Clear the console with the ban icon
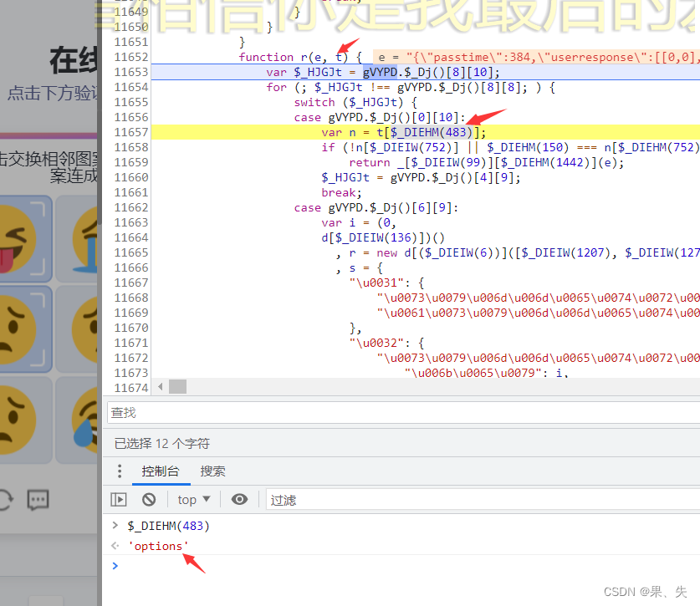The image size is (700, 606). click(149, 499)
